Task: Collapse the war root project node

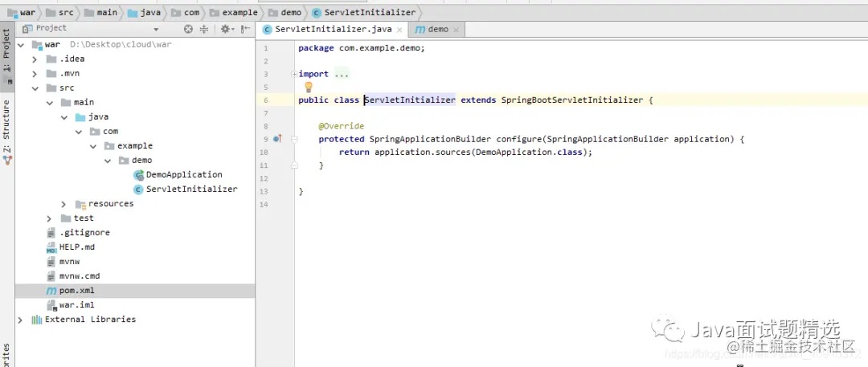Action: (20, 44)
